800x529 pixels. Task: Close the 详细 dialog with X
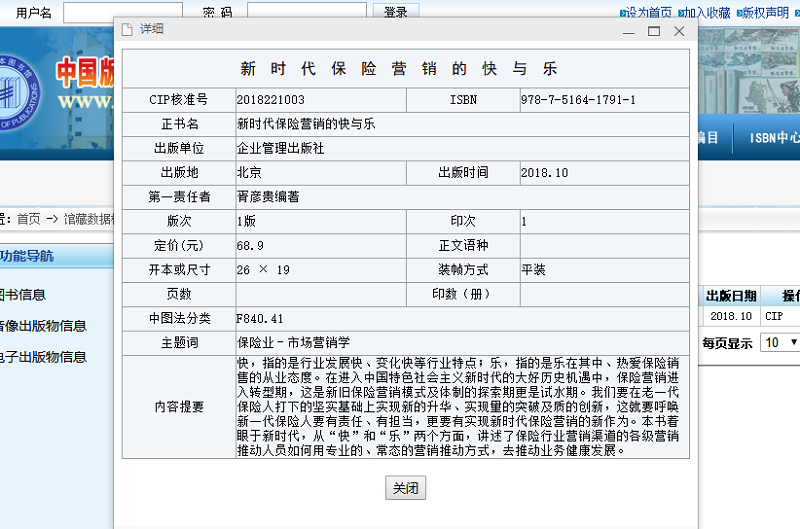[680, 30]
